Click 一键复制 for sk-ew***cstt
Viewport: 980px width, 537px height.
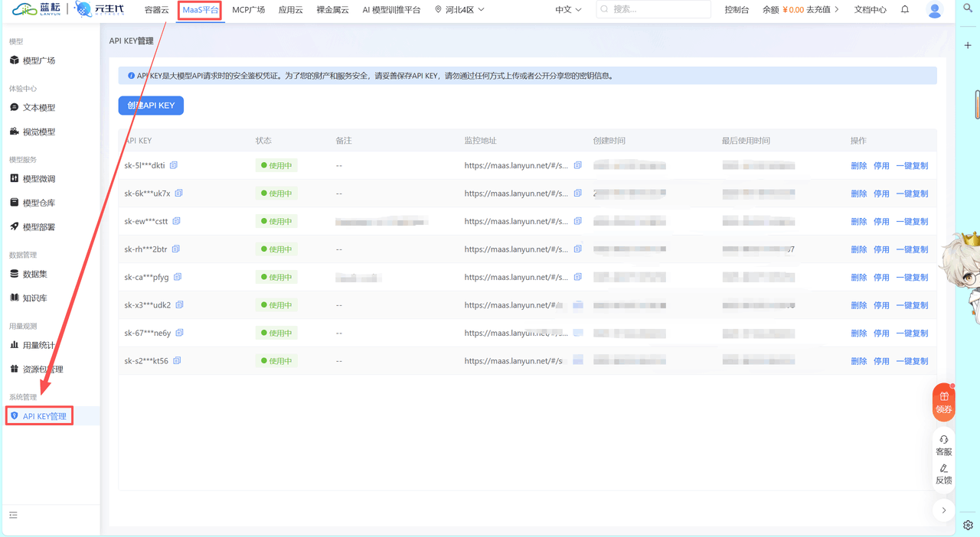pos(912,221)
